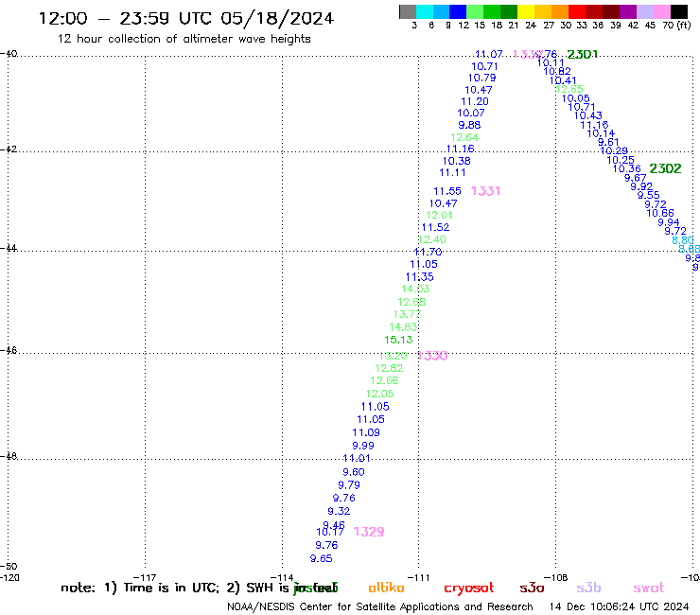Image resolution: width=700 pixels, height=615 pixels.
Task: Click the gray 3 ft legend swatch
Action: click(408, 11)
